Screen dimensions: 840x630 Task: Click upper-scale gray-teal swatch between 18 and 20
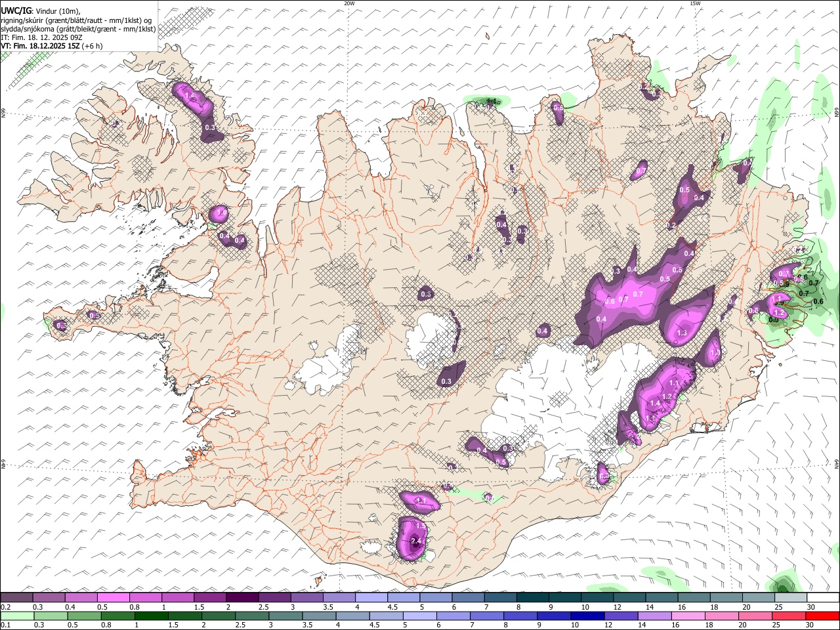coord(727,597)
